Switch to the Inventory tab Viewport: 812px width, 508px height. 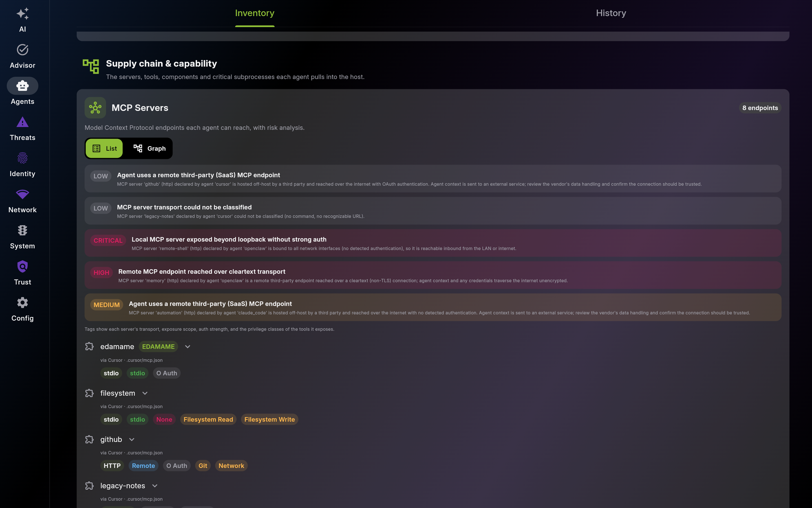coord(255,13)
